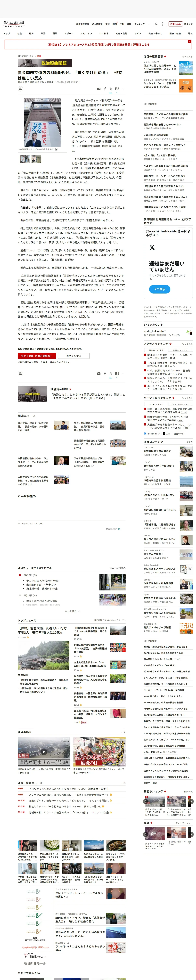Open the オピニオン navigation tab
The image size is (196, 980).
tap(86, 33)
